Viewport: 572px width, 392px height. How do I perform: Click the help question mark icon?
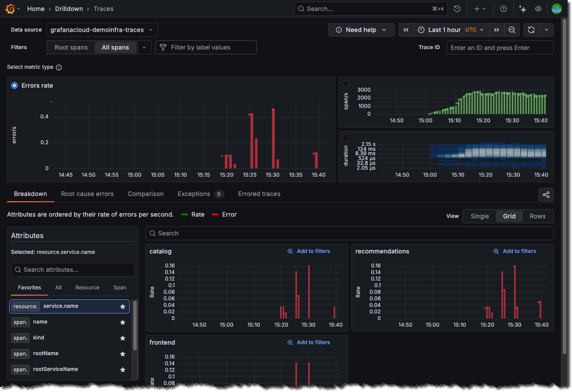pos(504,9)
